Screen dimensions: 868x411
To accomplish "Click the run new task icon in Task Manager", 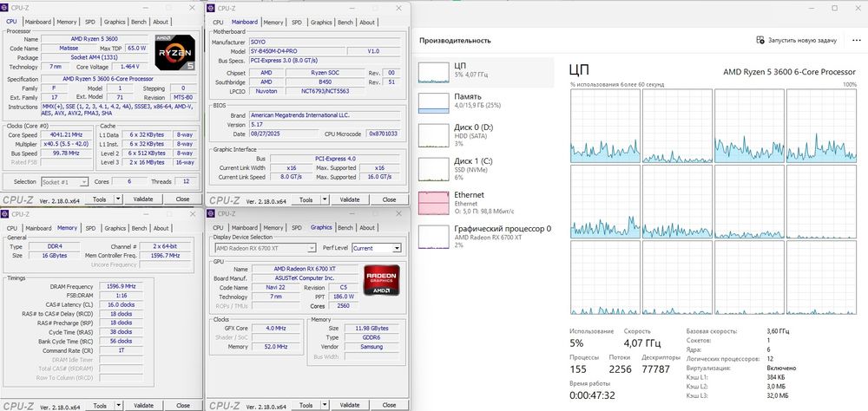I will [760, 41].
